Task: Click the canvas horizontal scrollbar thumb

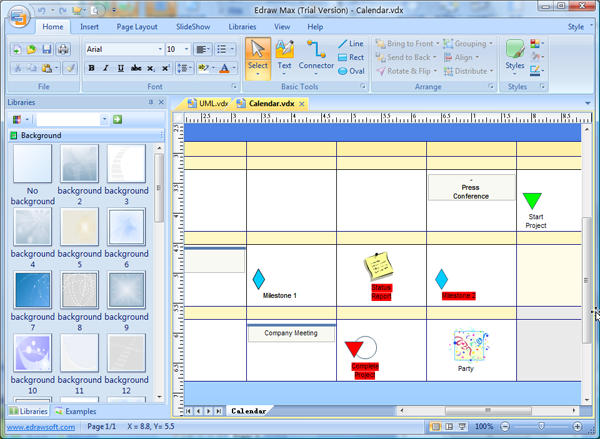Action: click(488, 411)
